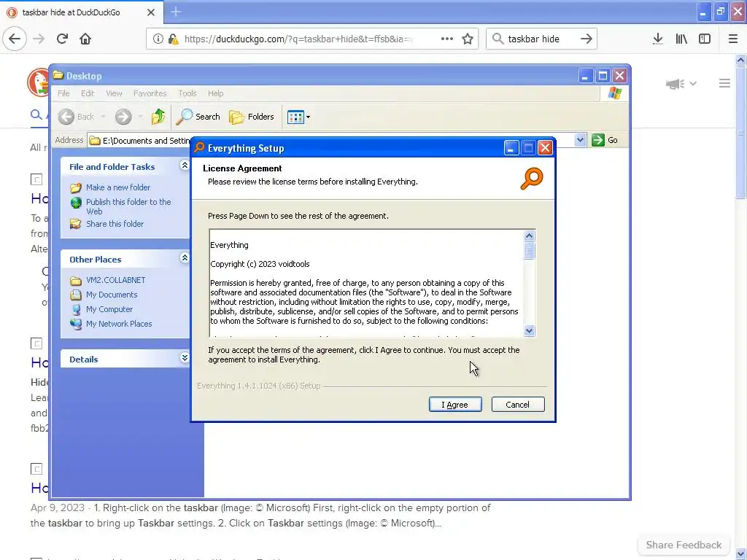This screenshot has height=560, width=747.
Task: Click the Explorer Go button
Action: pos(605,140)
